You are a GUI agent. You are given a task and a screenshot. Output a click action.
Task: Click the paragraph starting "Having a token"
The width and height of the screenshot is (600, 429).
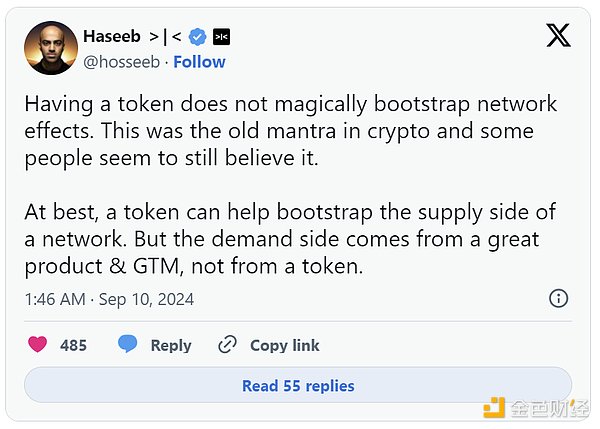(292, 131)
